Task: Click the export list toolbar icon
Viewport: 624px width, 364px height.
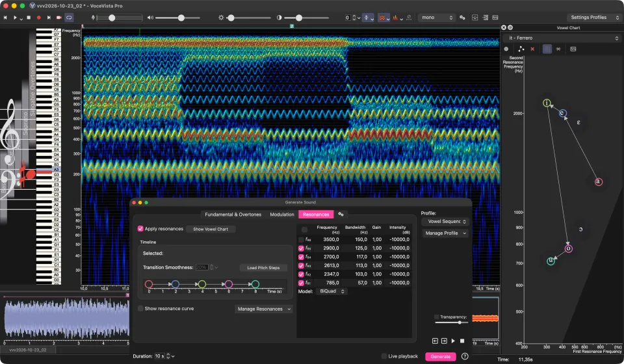Action: coord(485,18)
